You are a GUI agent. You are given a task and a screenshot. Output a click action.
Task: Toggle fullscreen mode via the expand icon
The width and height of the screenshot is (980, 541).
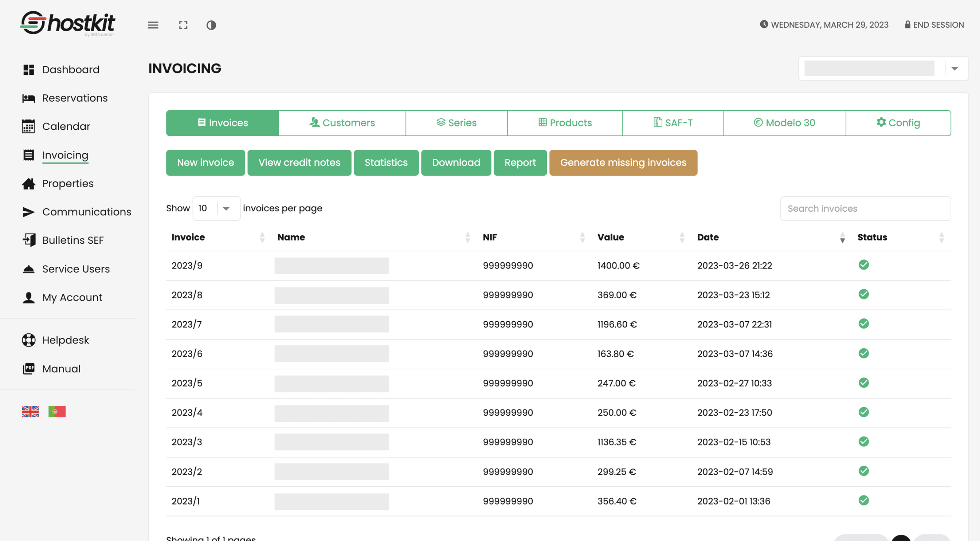183,25
